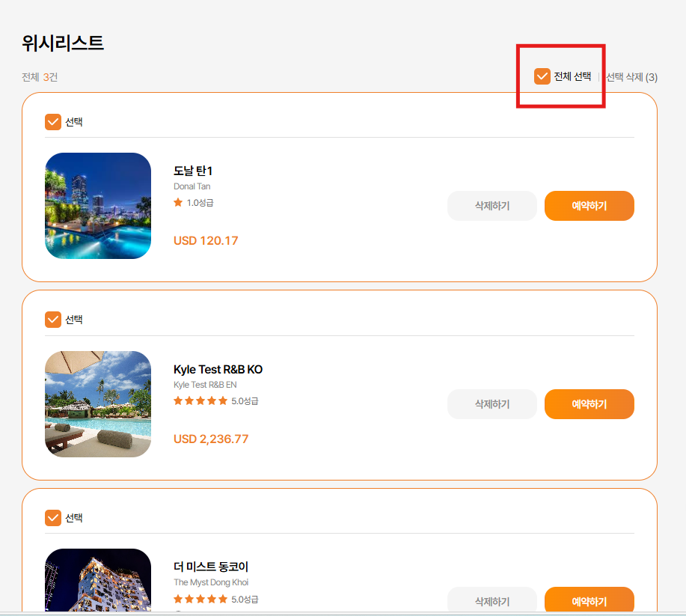
Task: Uncheck 선택 checkbox for 도날 탄1
Action: (x=53, y=122)
